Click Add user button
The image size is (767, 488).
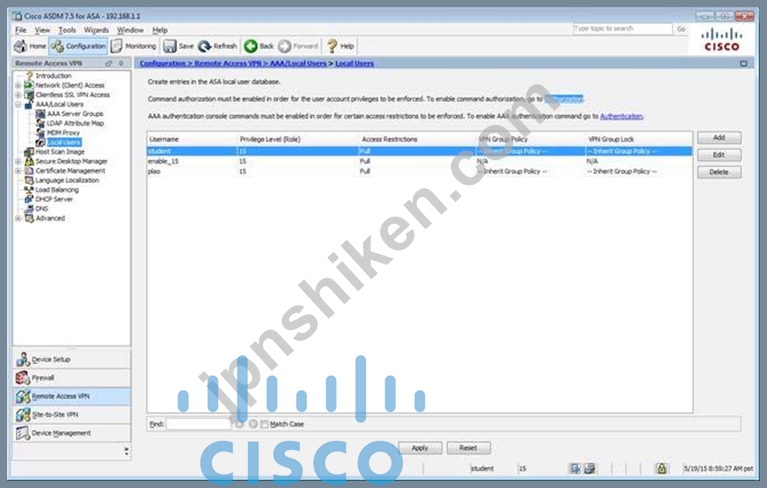pyautogui.click(x=719, y=138)
